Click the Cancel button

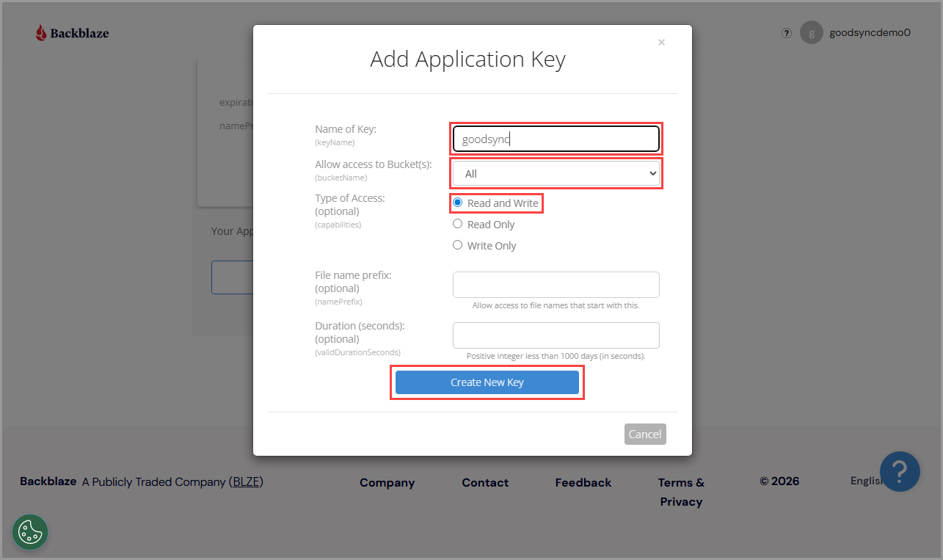coord(645,434)
